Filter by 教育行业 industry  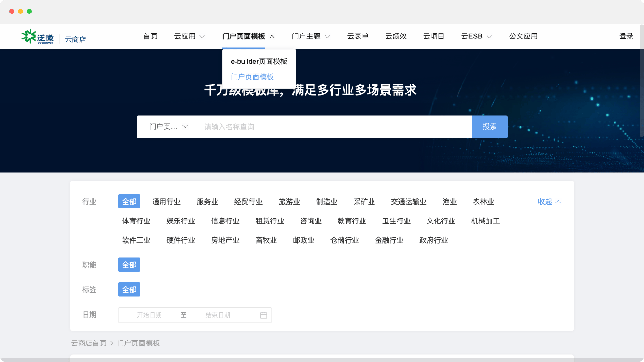pos(352,221)
